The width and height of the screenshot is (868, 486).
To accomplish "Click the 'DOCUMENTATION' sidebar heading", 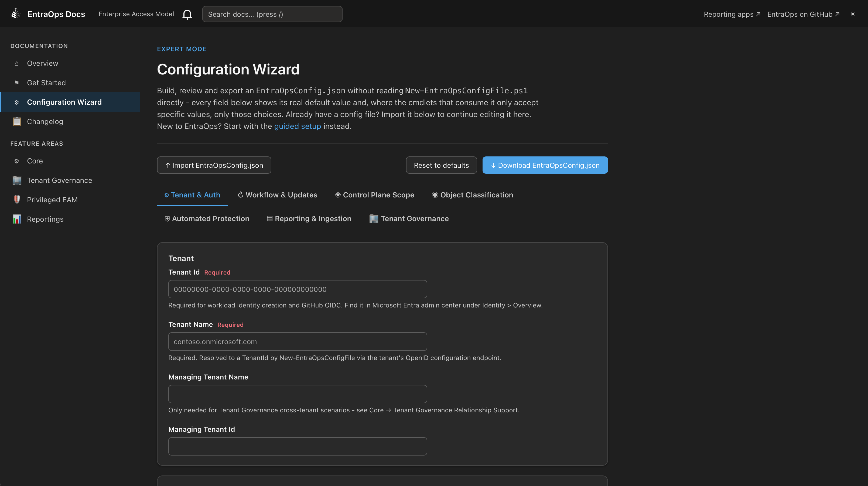I will pyautogui.click(x=39, y=46).
